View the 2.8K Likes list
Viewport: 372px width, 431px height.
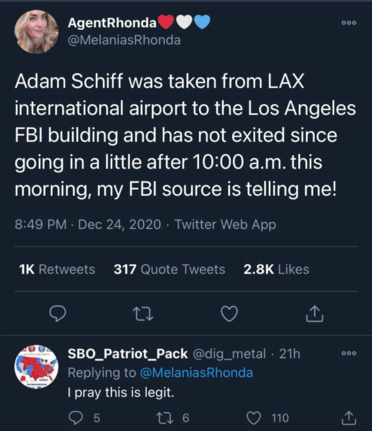pyautogui.click(x=276, y=269)
